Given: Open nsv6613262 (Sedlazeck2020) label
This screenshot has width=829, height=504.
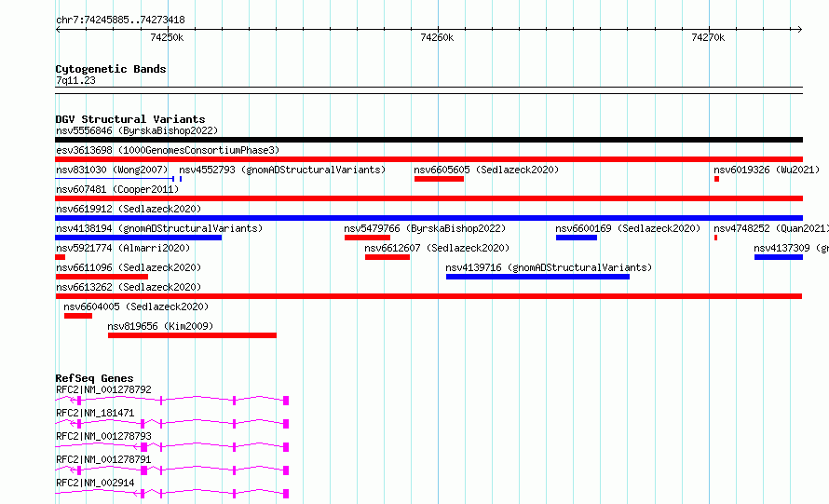Looking at the screenshot, I should [129, 287].
